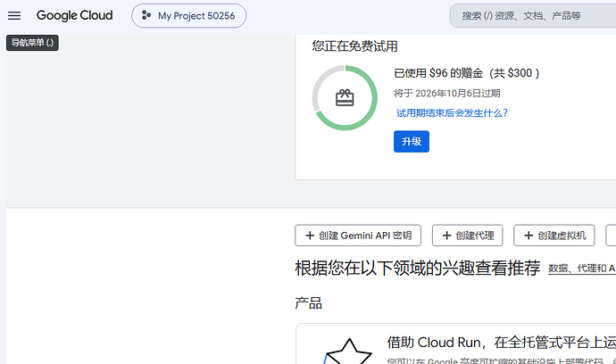Focus the search resources and docs field

[533, 16]
